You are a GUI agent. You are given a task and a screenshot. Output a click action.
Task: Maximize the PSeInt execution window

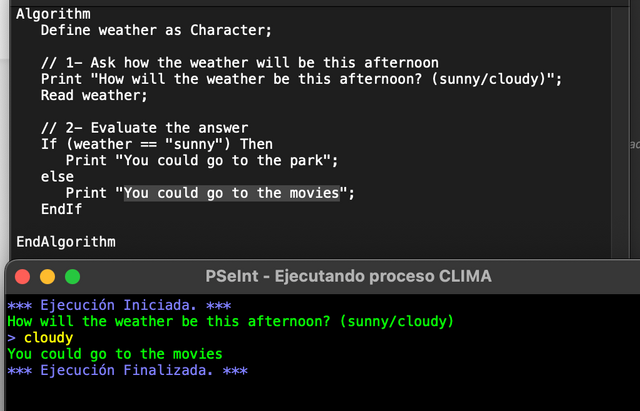point(71,276)
